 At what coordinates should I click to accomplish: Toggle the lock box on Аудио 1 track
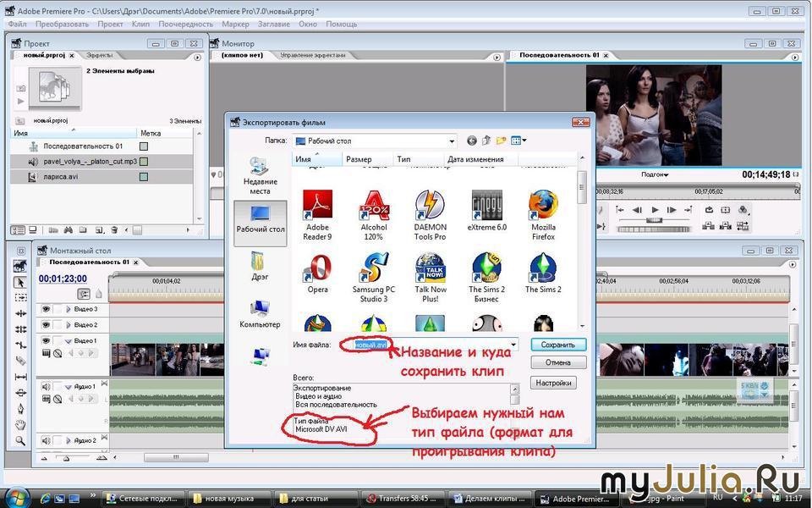pyautogui.click(x=58, y=386)
